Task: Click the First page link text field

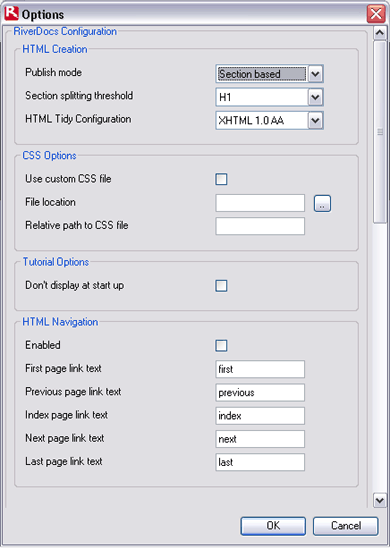Action: [x=260, y=369]
